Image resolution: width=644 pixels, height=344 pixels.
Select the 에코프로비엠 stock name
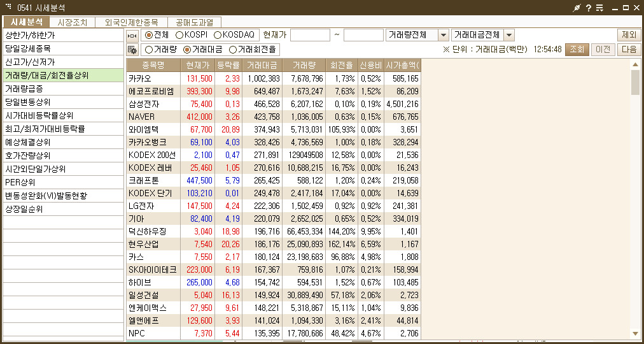point(151,91)
